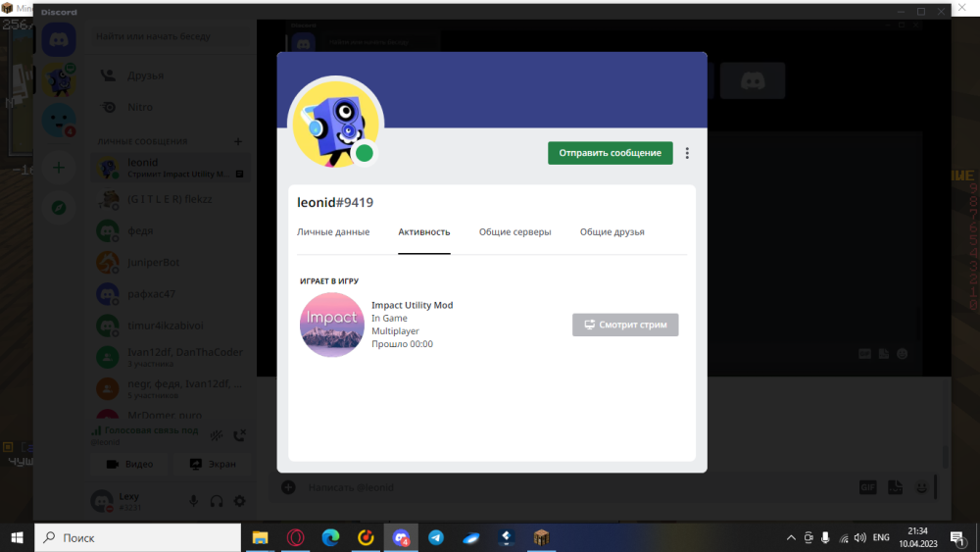This screenshot has height=552, width=980.
Task: Mute microphone in user panel
Action: [194, 501]
